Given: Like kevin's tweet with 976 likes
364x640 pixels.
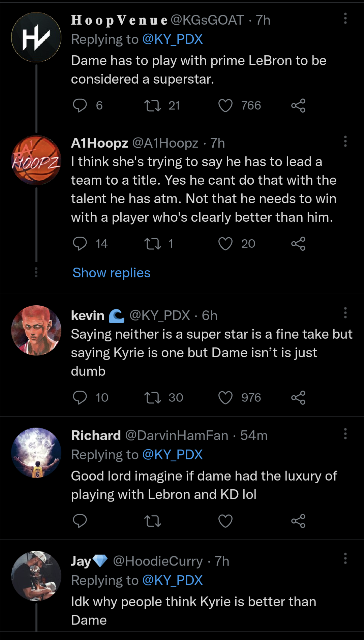Looking at the screenshot, I should point(225,398).
